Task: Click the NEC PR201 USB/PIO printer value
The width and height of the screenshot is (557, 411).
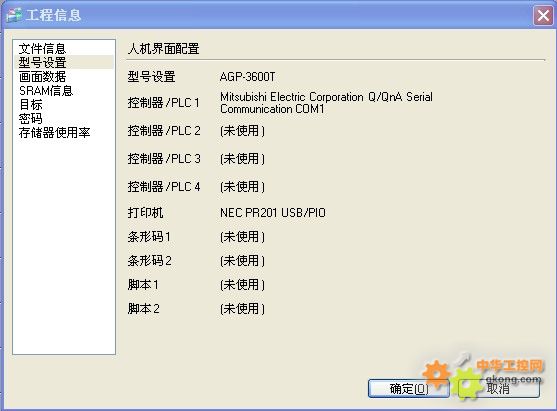Action: coord(272,212)
